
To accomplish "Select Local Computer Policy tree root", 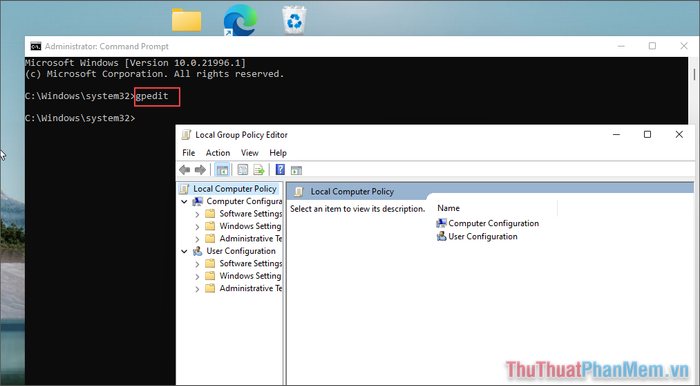I will point(234,189).
